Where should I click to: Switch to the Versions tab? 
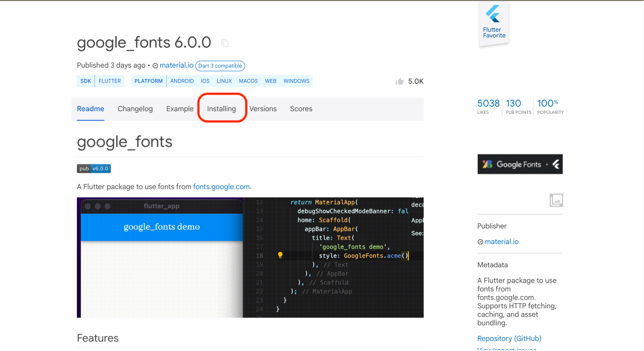point(263,109)
